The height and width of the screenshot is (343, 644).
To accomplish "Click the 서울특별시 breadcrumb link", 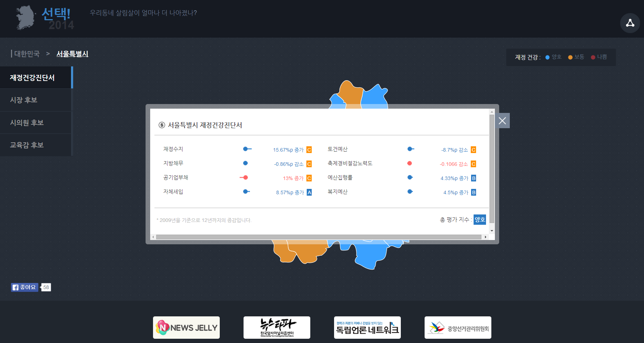I will point(72,54).
